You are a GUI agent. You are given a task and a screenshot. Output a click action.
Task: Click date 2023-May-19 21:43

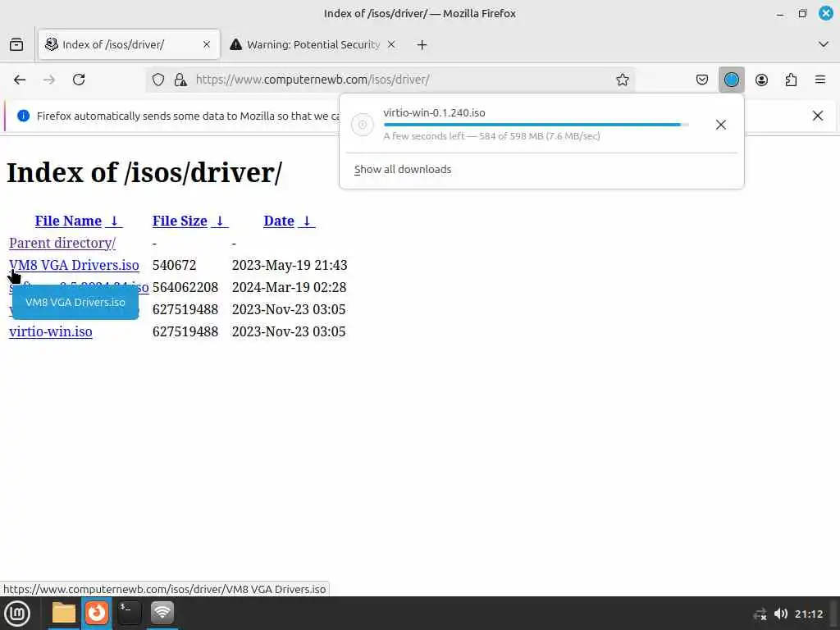coord(290,265)
